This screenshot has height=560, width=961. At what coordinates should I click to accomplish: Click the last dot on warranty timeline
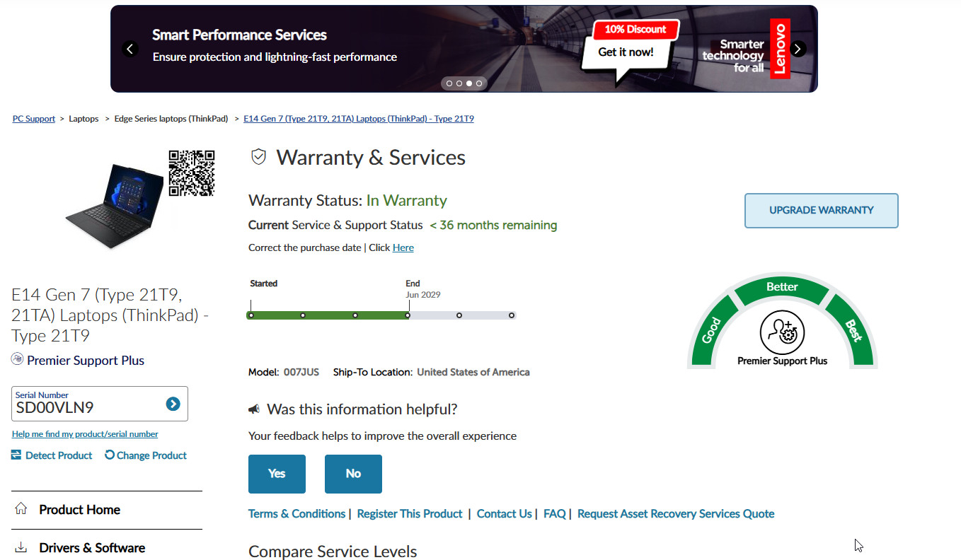click(512, 315)
